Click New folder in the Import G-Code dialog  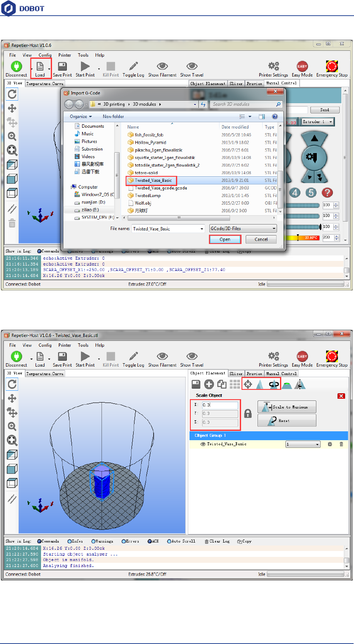coord(113,117)
